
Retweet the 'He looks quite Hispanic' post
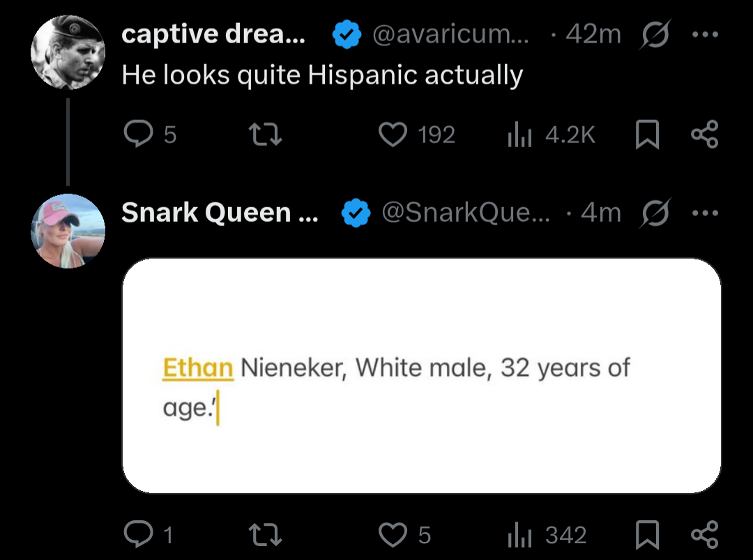coord(266,134)
